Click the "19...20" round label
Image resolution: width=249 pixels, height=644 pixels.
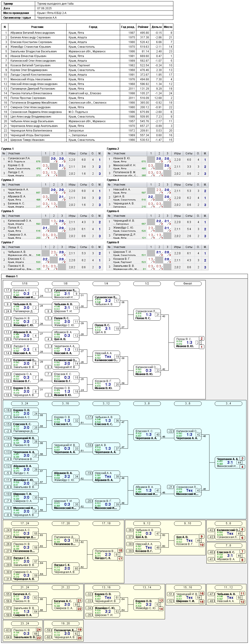pos(65,624)
